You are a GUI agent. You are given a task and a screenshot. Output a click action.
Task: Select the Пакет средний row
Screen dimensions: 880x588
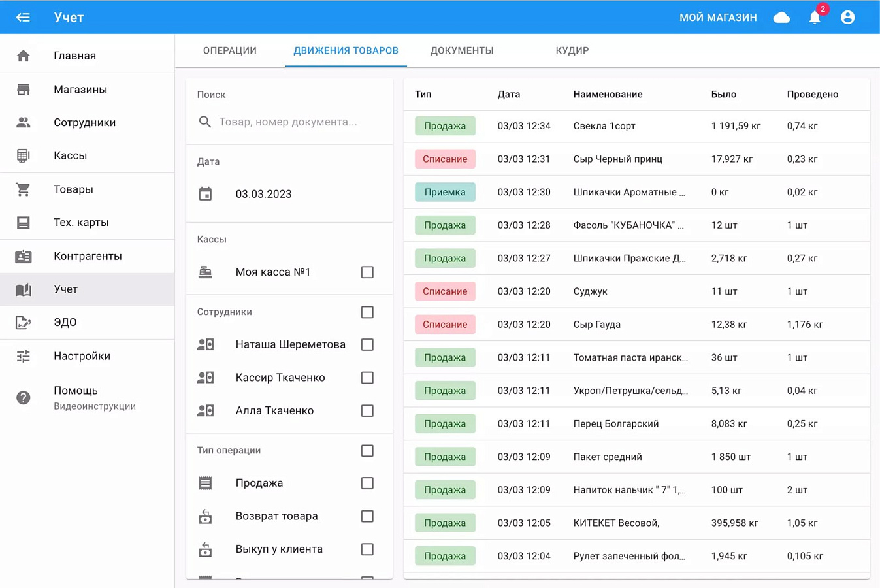[636, 457]
